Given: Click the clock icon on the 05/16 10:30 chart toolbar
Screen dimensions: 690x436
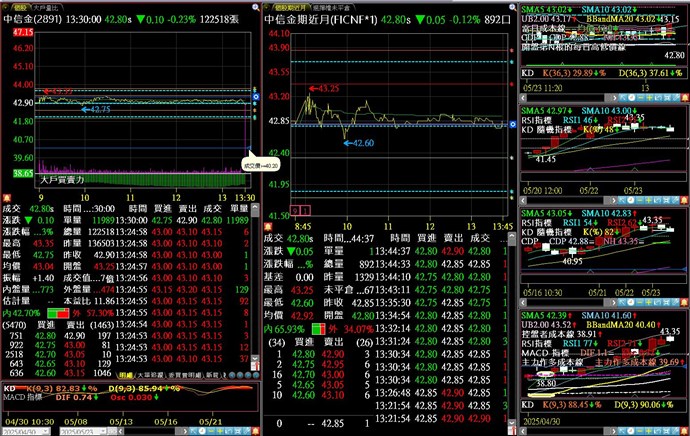Looking at the screenshot, I should click(x=631, y=302).
